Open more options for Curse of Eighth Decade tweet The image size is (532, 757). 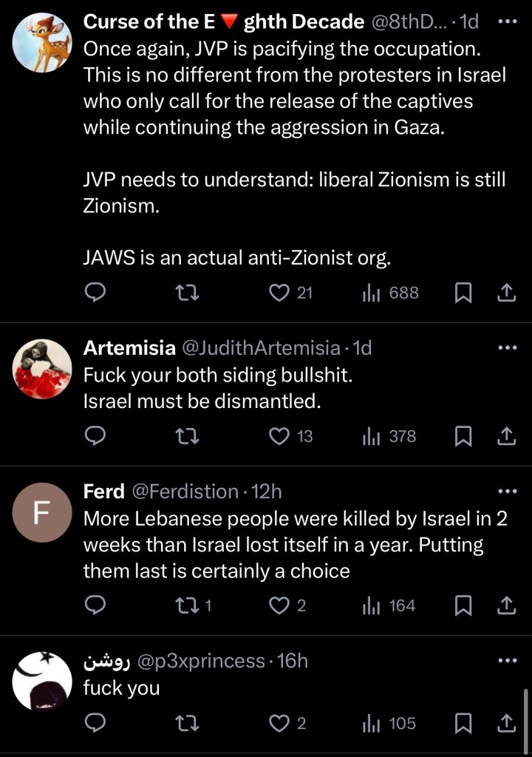click(x=508, y=22)
